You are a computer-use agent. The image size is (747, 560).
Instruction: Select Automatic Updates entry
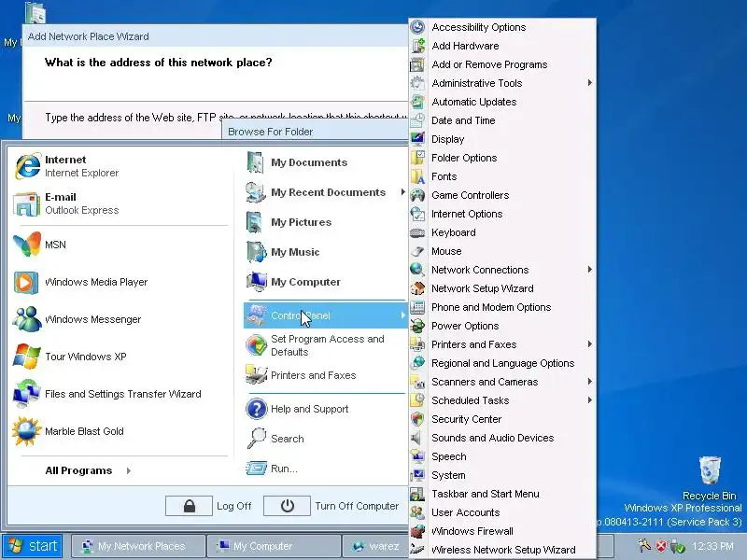pos(502,102)
